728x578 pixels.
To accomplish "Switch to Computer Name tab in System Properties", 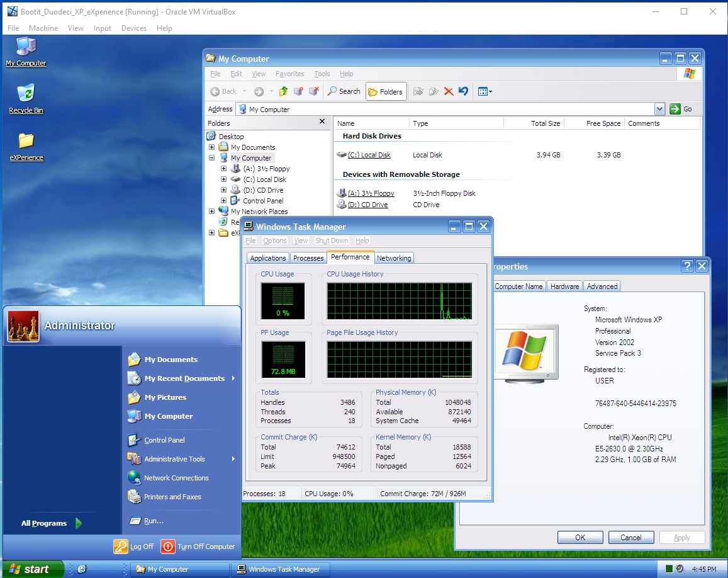I will [518, 286].
